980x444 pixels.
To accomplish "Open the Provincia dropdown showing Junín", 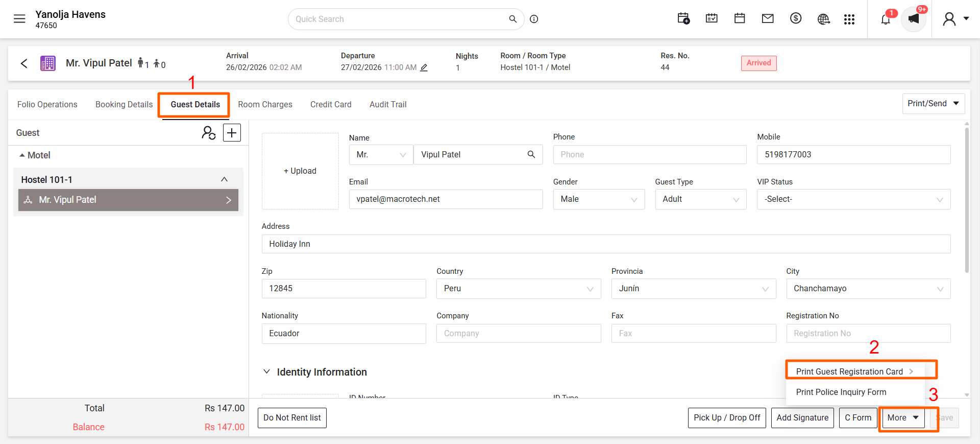I will [694, 289].
